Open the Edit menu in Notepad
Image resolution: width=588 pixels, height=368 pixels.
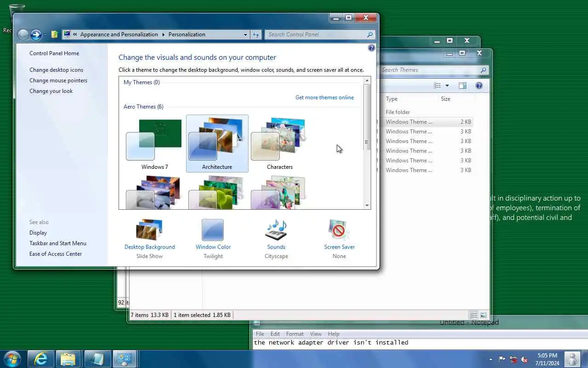pos(275,334)
